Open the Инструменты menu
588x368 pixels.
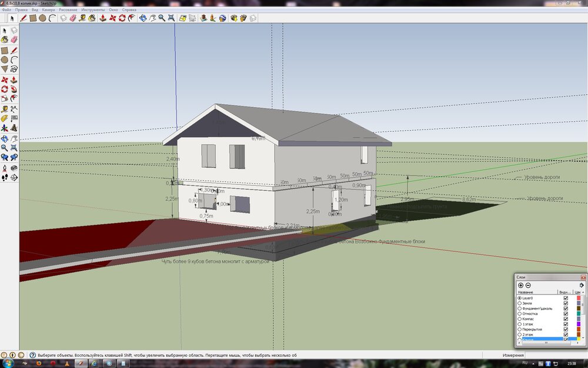94,10
